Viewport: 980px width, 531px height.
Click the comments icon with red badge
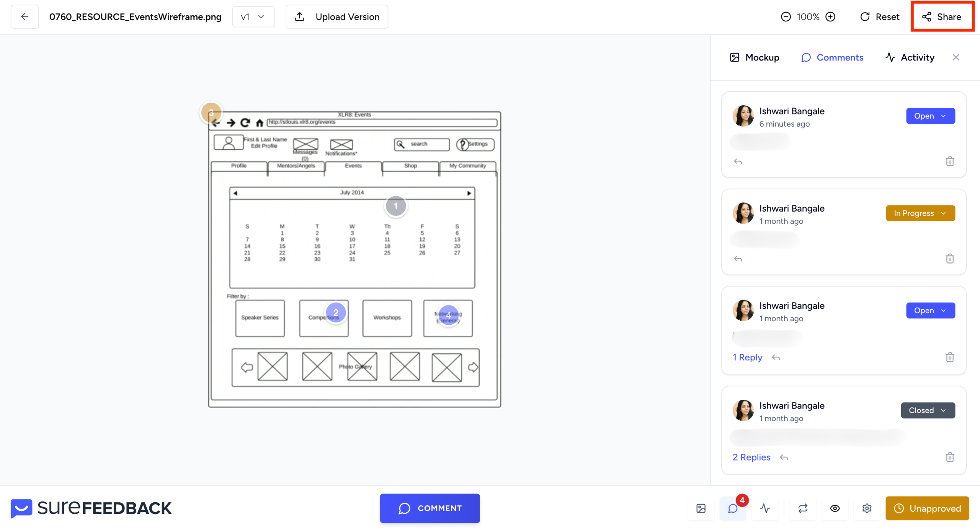click(733, 508)
